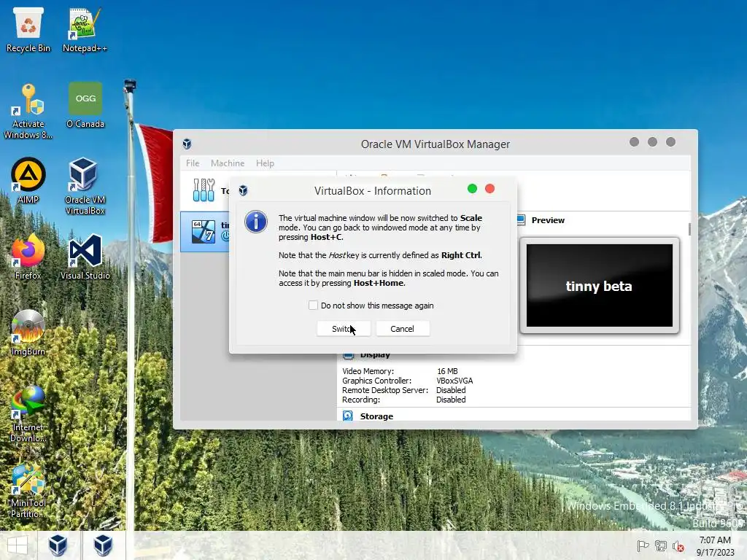Open the Machine menu

coord(228,163)
